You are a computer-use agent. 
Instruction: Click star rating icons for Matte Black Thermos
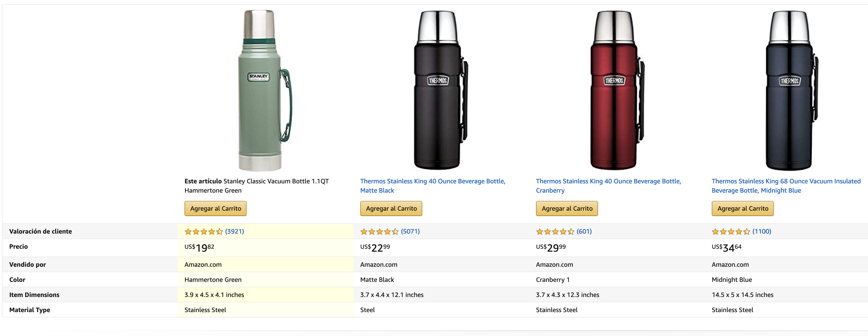pyautogui.click(x=379, y=232)
